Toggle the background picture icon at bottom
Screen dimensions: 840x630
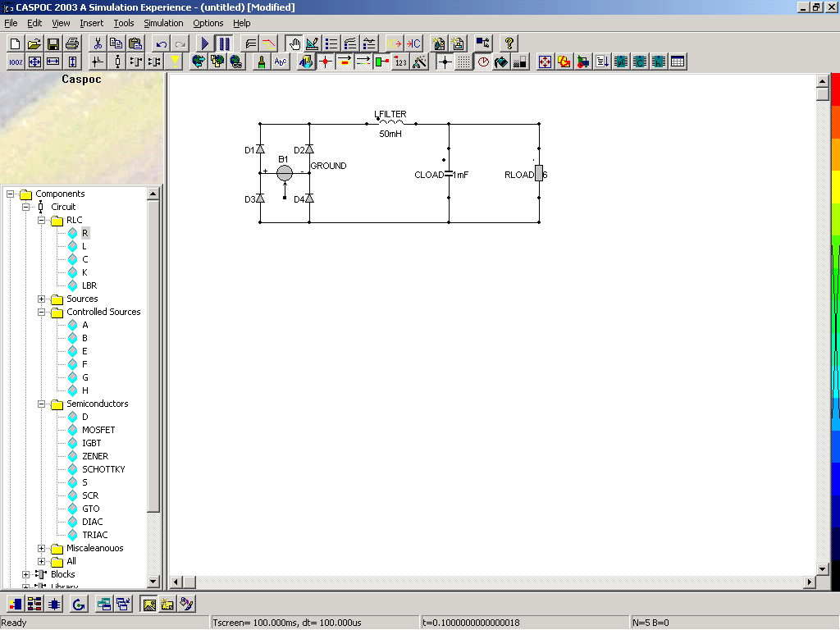[x=149, y=605]
